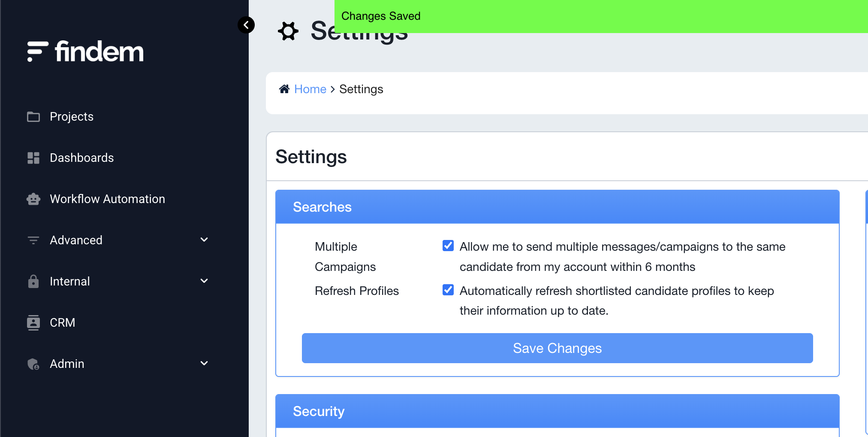This screenshot has width=868, height=437.
Task: Click the Workflow Automation robot icon
Action: [x=33, y=199]
